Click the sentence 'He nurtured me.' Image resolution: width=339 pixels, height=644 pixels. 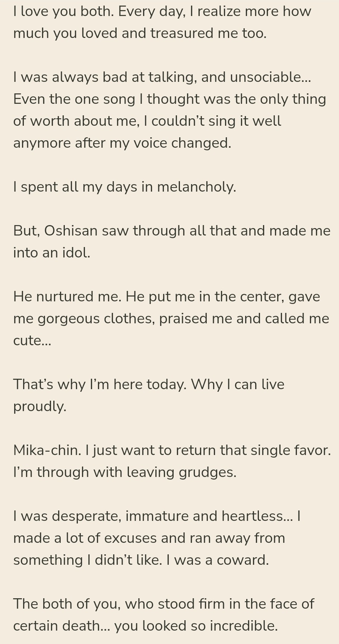tap(67, 297)
